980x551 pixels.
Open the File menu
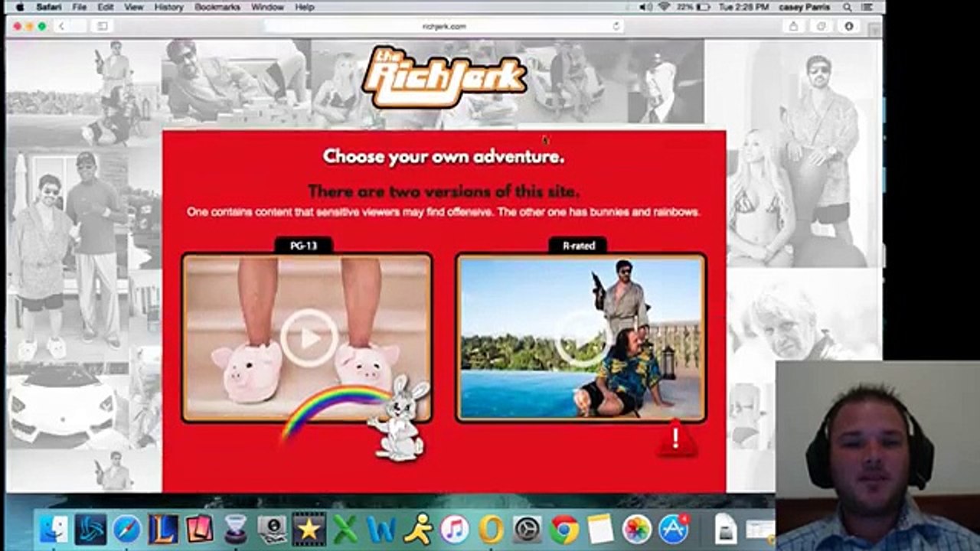click(80, 7)
